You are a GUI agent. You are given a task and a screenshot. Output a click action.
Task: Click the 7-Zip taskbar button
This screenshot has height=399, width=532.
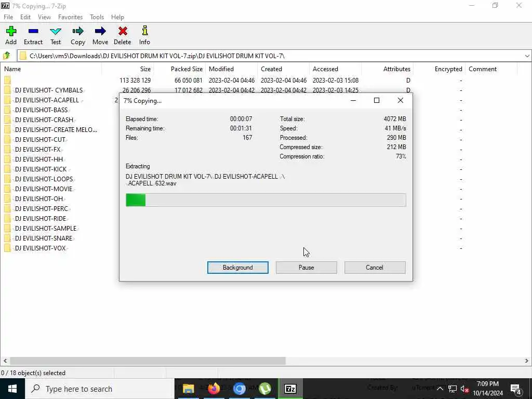pos(290,389)
